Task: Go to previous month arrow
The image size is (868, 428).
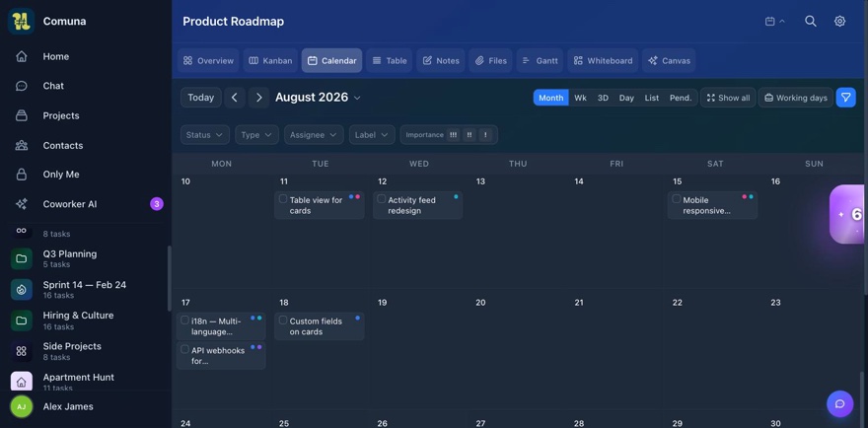Action: point(235,98)
